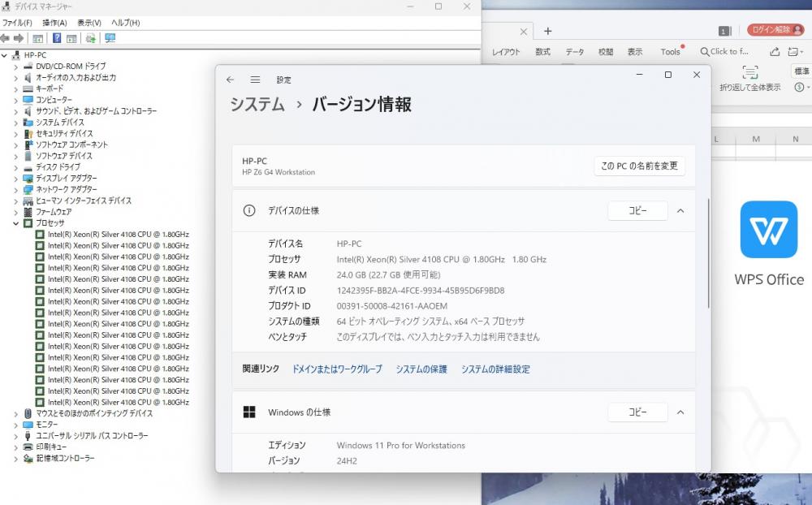Click Back arrow in Device Manager toolbar
The height and width of the screenshot is (505, 812).
pyautogui.click(x=5, y=38)
